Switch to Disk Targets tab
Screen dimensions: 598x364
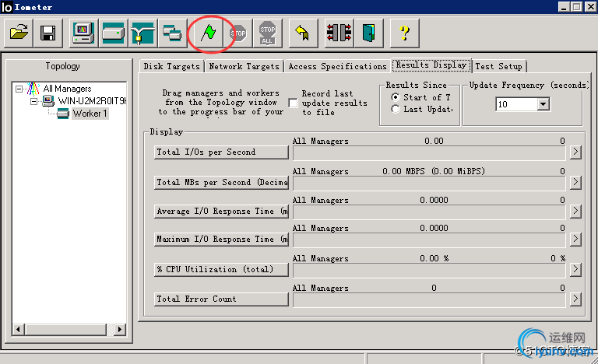pyautogui.click(x=171, y=66)
